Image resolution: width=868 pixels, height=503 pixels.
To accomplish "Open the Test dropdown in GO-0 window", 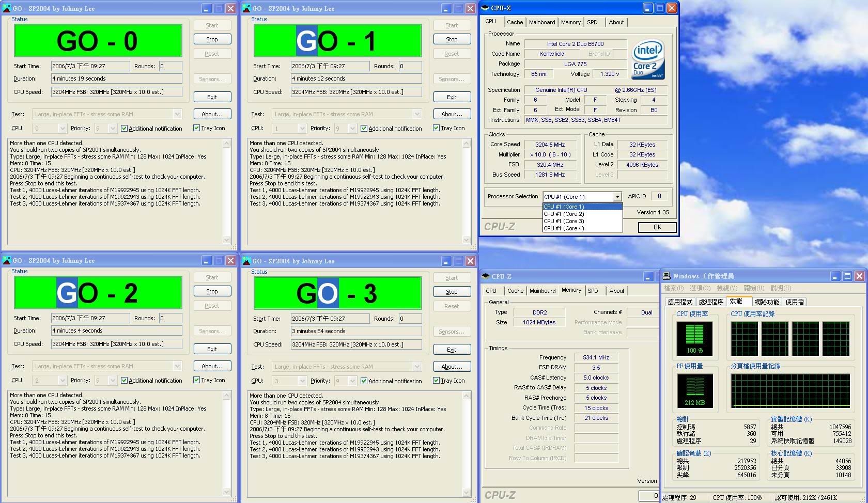I will pyautogui.click(x=177, y=114).
